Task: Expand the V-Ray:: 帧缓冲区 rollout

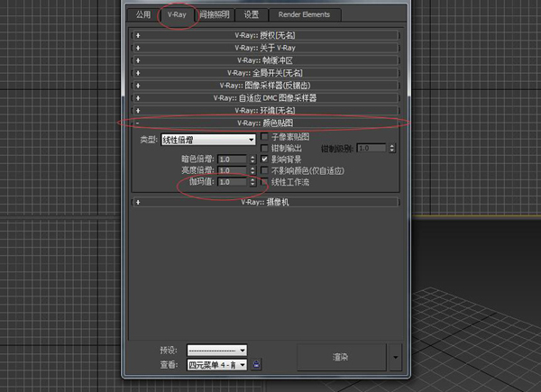Action: click(265, 60)
